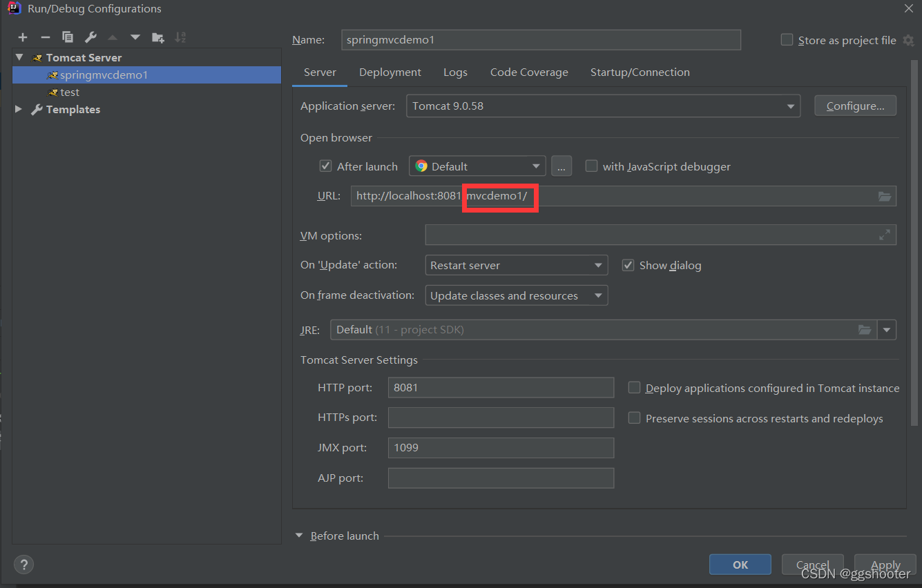Switch to the Deployment tab

click(x=390, y=72)
